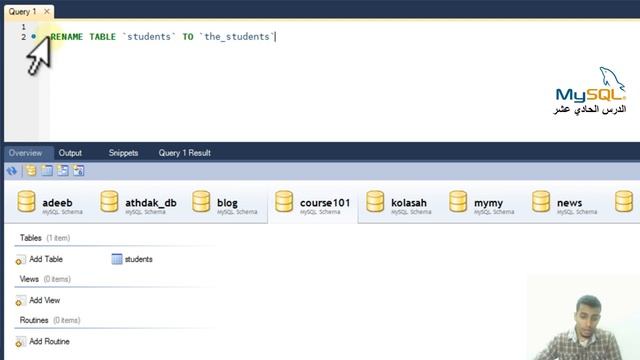Open the Snippets tab
This screenshot has width=640, height=360.
(123, 153)
